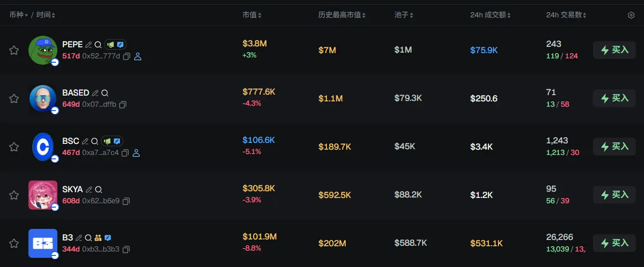Click the blue chat edit icon beside PEPE
The height and width of the screenshot is (267, 644).
pyautogui.click(x=121, y=44)
